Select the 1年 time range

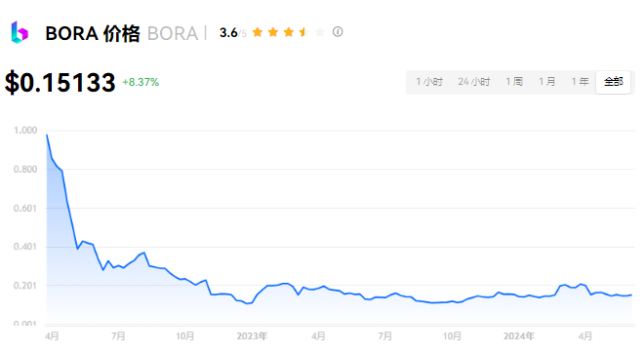580,82
